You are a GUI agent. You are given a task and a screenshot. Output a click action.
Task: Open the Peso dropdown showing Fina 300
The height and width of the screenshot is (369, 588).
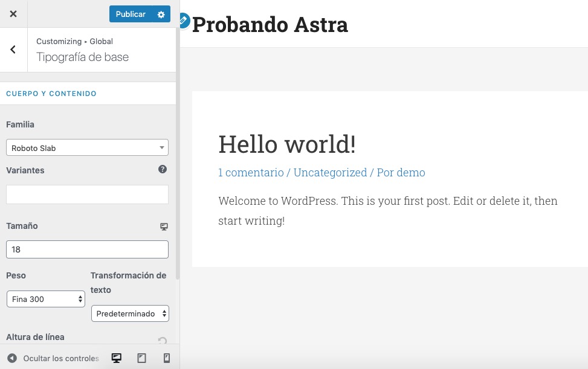[45, 299]
